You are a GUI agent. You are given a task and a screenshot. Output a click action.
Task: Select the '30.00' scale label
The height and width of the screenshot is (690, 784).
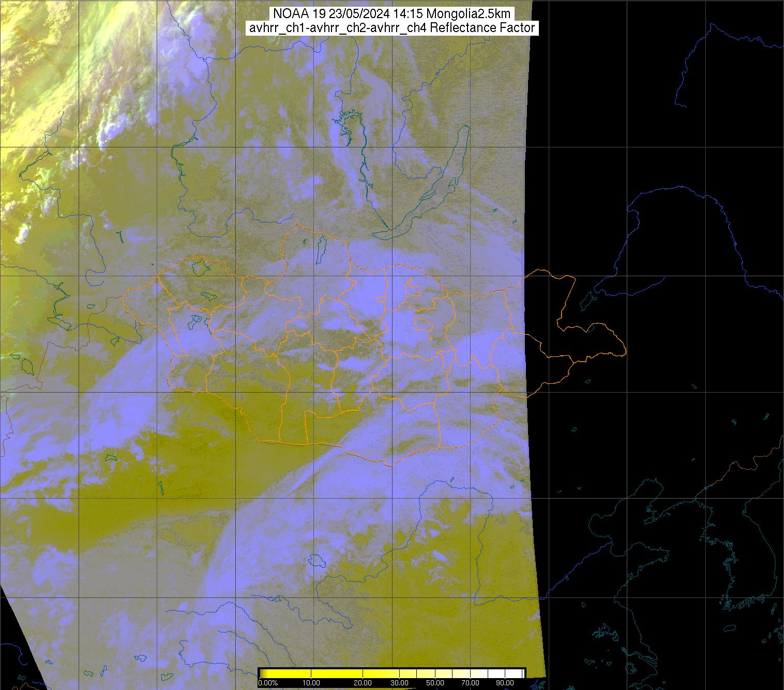coord(400,684)
